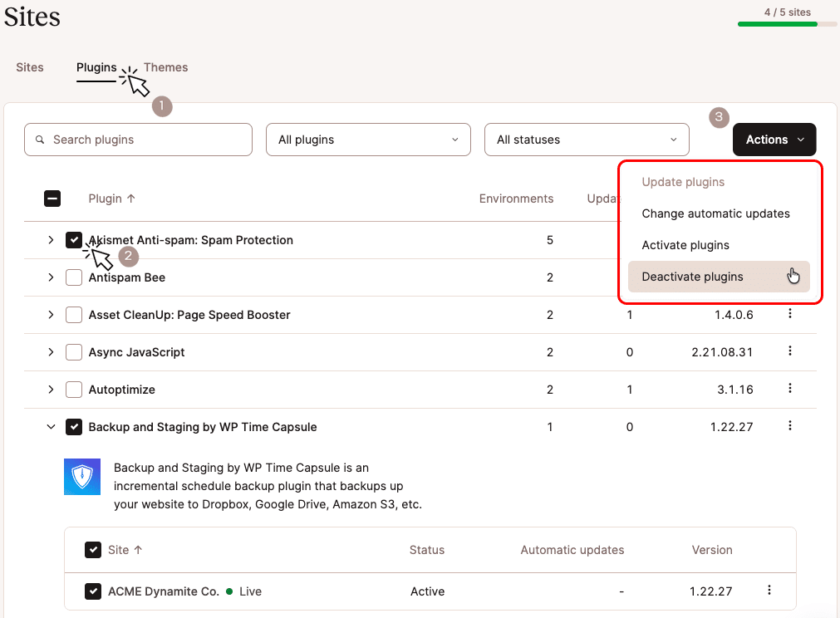Click the Version column header in site table
The image size is (840, 618).
(x=712, y=550)
